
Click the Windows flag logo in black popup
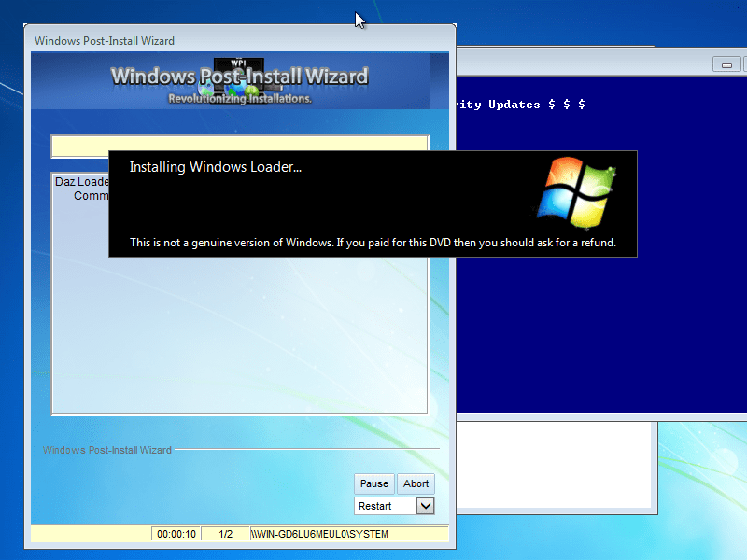(x=576, y=192)
